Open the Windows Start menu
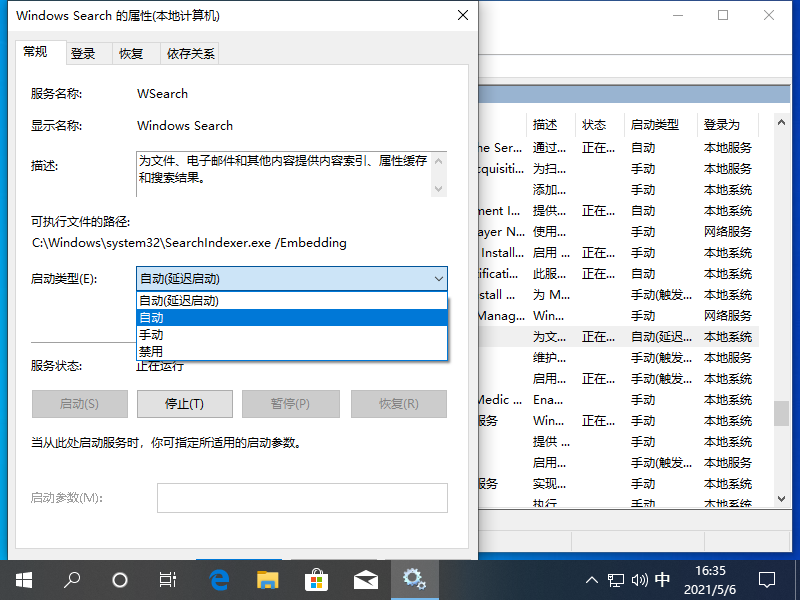800x600 pixels. coord(23,579)
